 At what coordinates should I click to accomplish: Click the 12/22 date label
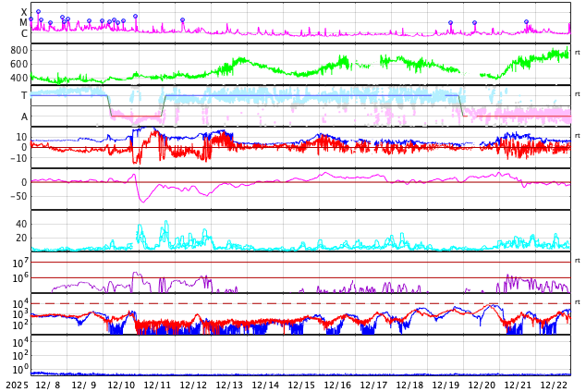click(555, 385)
